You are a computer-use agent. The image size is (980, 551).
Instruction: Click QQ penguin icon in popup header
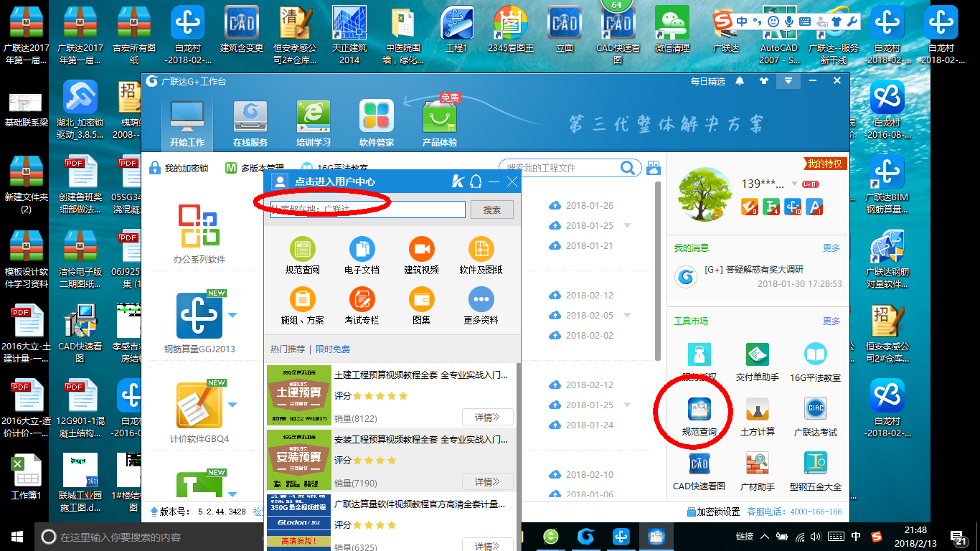[x=475, y=182]
